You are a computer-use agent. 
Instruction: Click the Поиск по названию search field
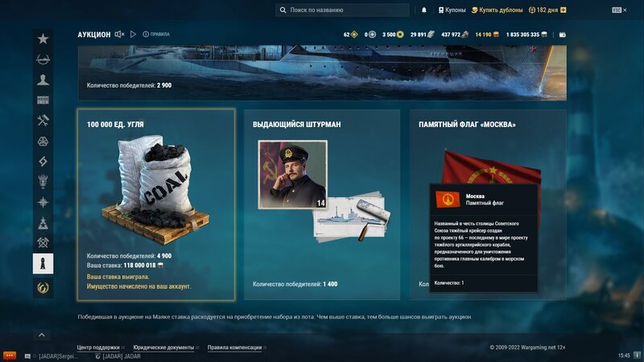pyautogui.click(x=343, y=10)
